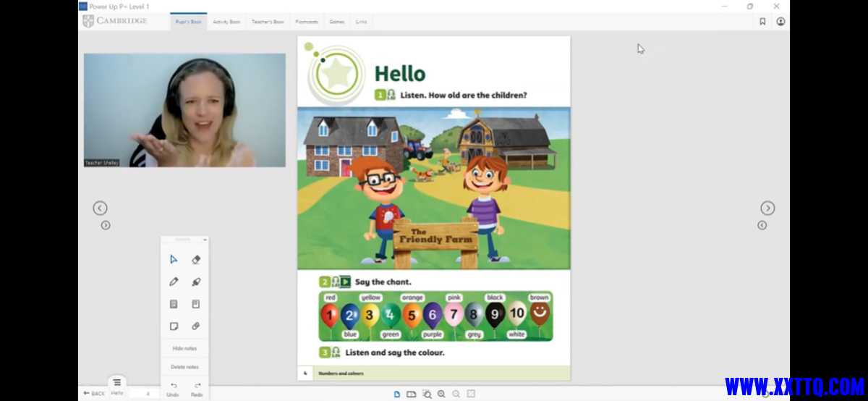
Task: Open the Pupil's Book tab
Action: 188,22
